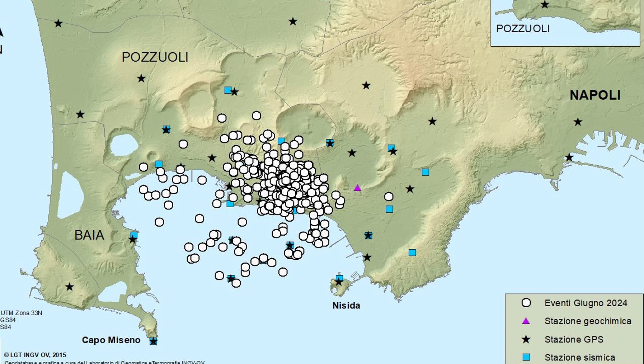This screenshot has width=644, height=364.
Task: Click the blue square icon in the legend
Action: click(526, 357)
